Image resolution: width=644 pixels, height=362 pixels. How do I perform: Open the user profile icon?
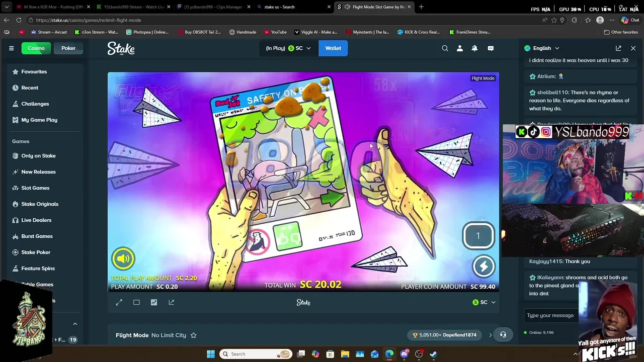[460, 48]
